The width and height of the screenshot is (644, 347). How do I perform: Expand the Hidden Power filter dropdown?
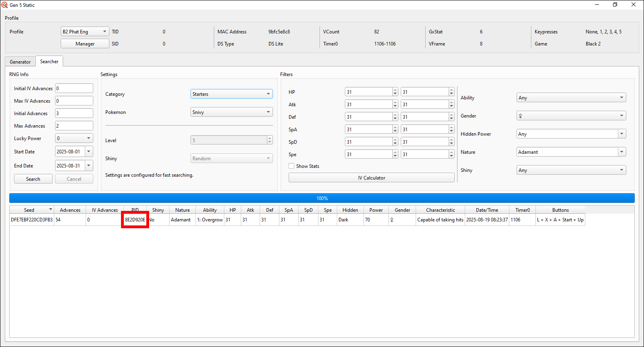click(622, 134)
